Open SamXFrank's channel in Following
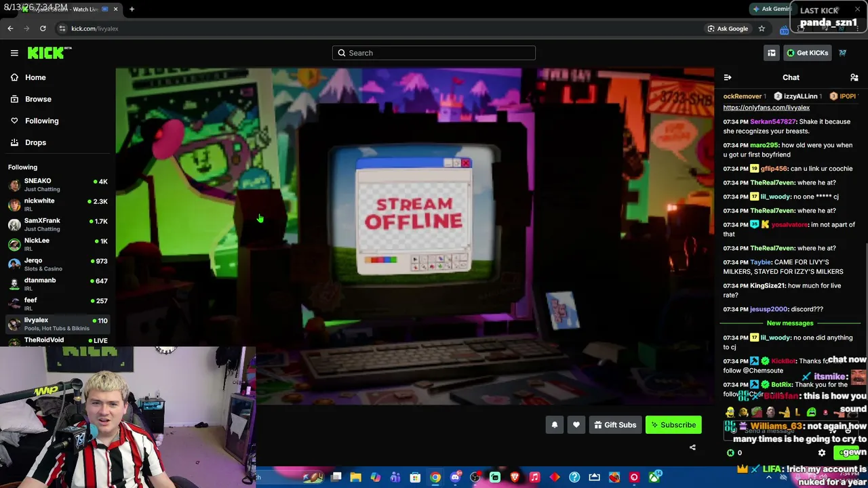Screen dimensions: 868x488 coord(58,224)
